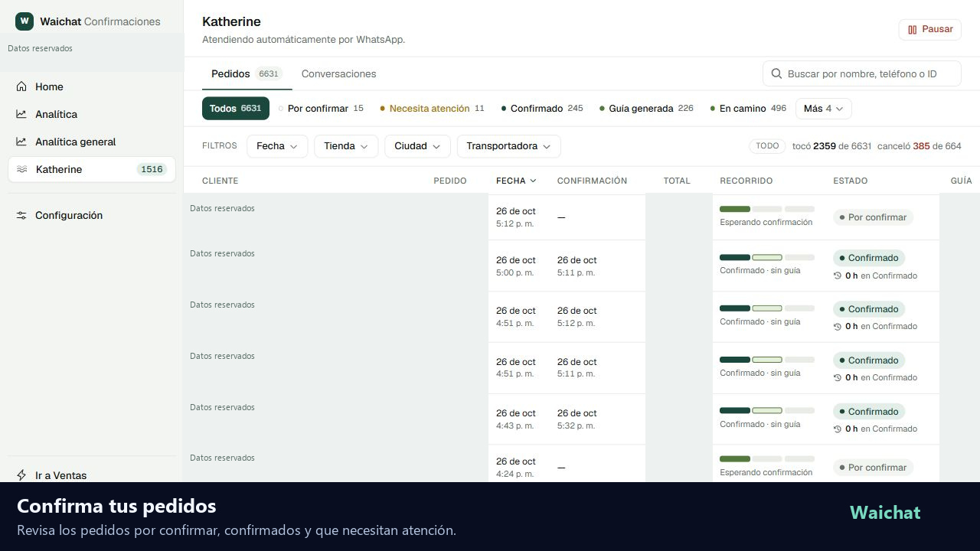Click the lightning icon beside Ir a Ventas
This screenshot has width=980, height=551.
[x=21, y=475]
